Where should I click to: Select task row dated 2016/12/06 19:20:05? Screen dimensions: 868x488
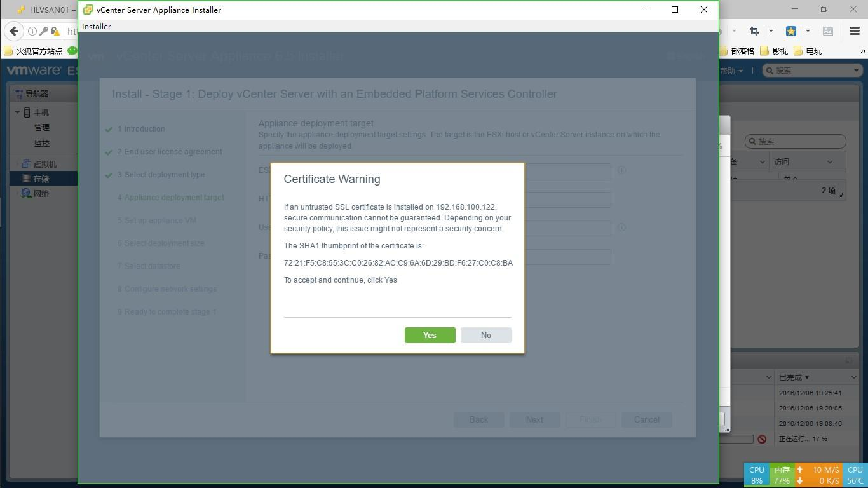(x=810, y=408)
